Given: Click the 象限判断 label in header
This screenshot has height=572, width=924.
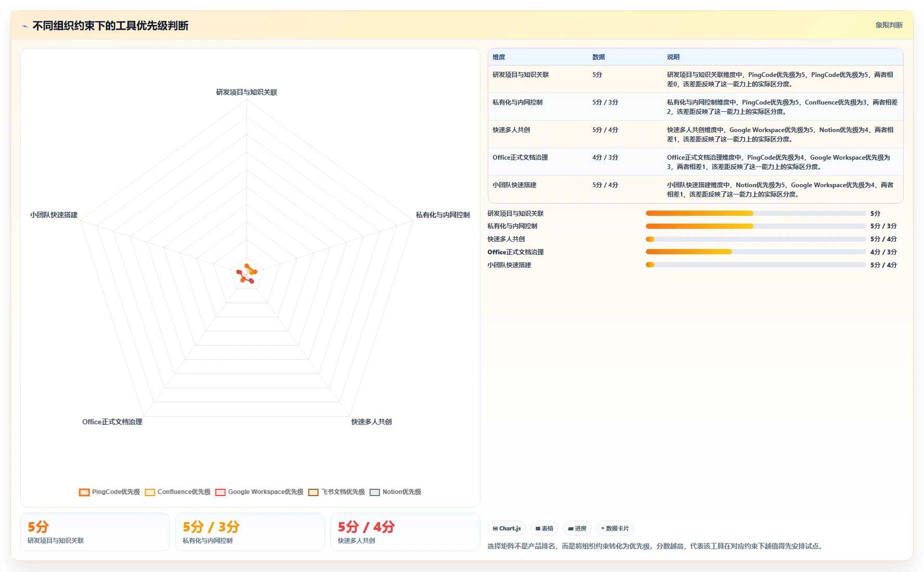Looking at the screenshot, I should click(889, 25).
